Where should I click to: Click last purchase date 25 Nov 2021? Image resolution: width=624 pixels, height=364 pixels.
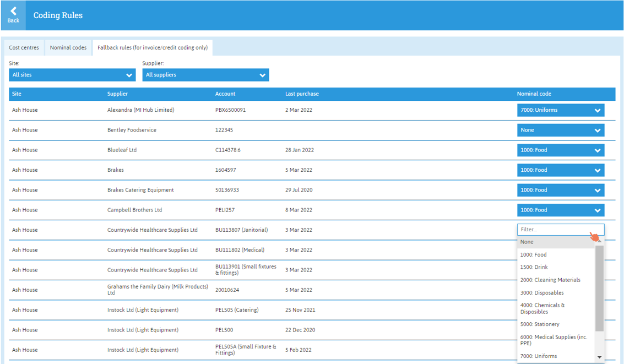(300, 310)
